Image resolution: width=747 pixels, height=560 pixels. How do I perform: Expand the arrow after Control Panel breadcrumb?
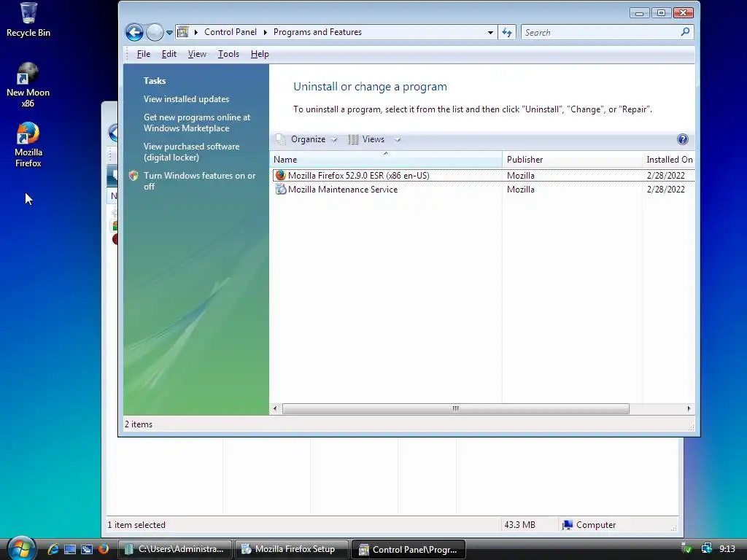265,32
